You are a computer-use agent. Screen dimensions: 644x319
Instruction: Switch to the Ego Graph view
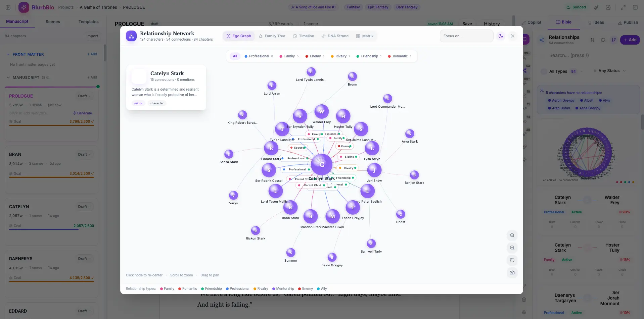pos(239,36)
